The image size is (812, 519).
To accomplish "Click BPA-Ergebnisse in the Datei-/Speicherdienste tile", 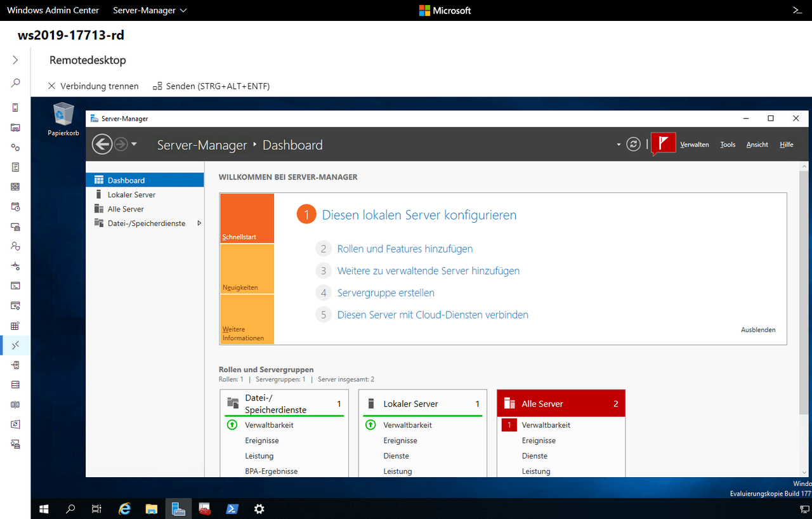I will (272, 471).
